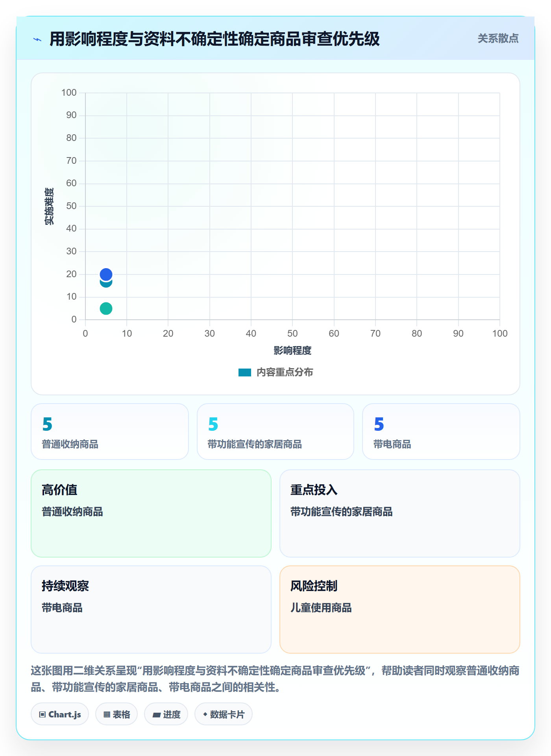Viewport: 551px width, 756px height.
Task: Select the 风险控制 quadrant panel
Action: [x=400, y=610]
